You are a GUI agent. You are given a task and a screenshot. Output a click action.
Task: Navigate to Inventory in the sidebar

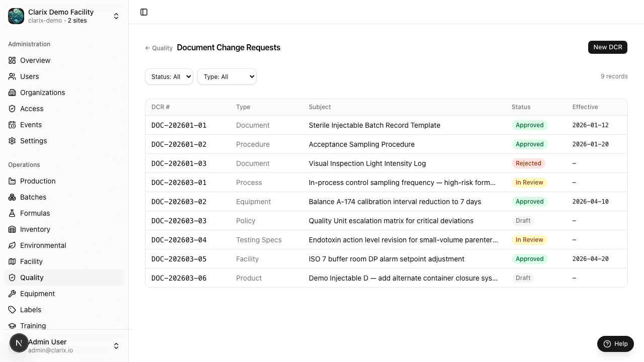[64, 229]
